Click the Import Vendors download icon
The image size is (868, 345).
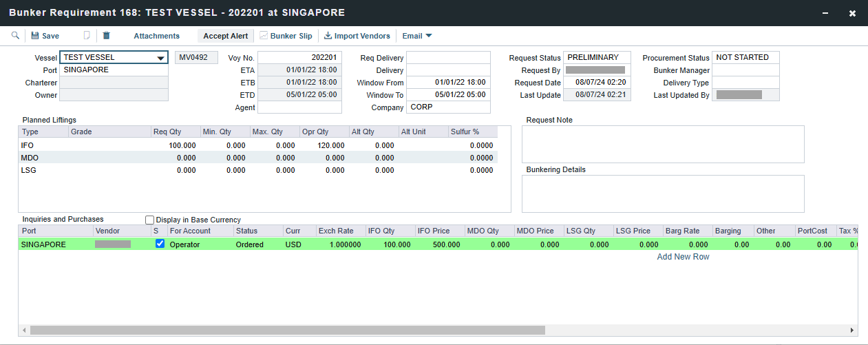pyautogui.click(x=328, y=36)
